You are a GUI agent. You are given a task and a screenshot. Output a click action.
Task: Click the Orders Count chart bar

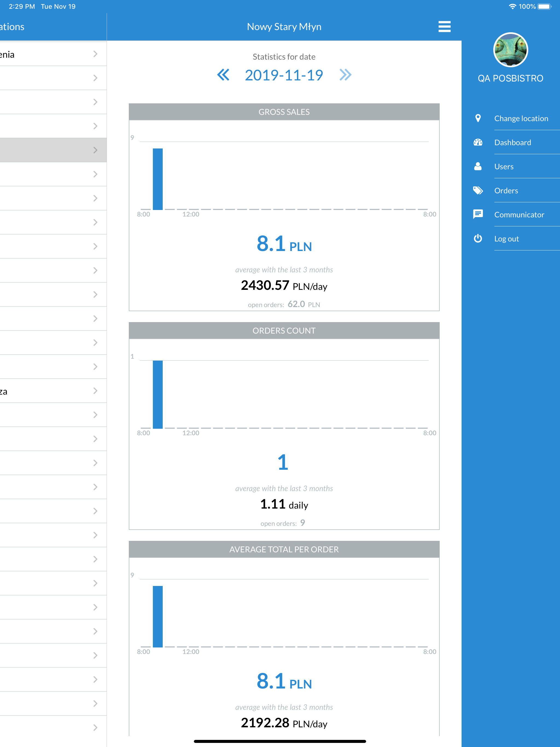pyautogui.click(x=157, y=395)
